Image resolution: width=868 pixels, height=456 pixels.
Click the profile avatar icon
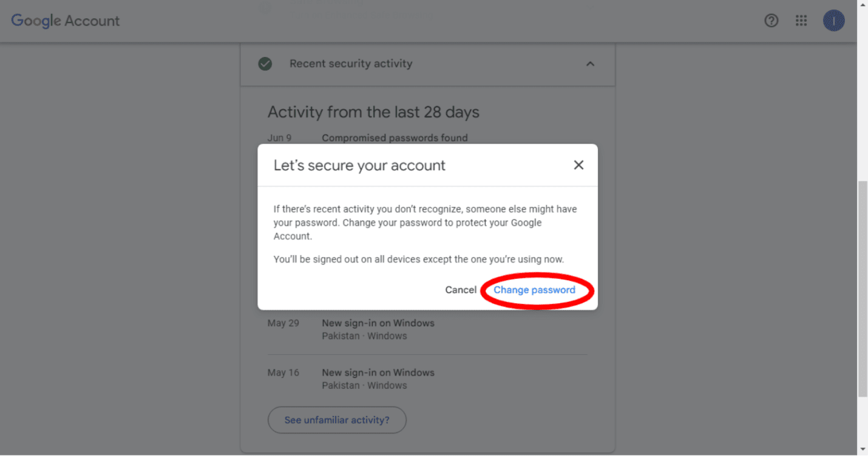tap(833, 21)
